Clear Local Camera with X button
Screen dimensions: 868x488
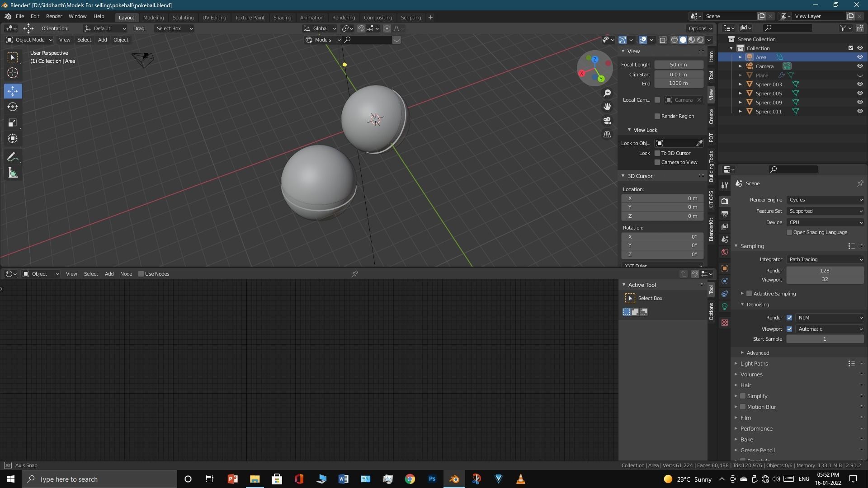(699, 100)
